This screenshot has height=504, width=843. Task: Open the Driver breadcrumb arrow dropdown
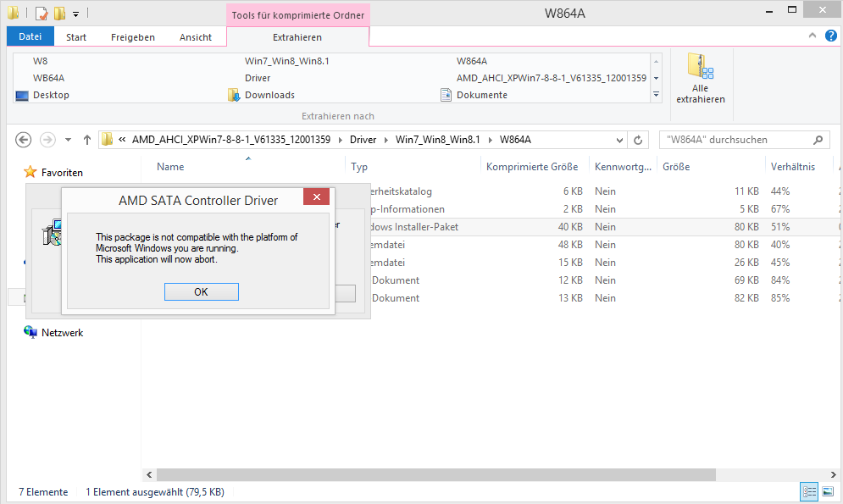point(386,140)
